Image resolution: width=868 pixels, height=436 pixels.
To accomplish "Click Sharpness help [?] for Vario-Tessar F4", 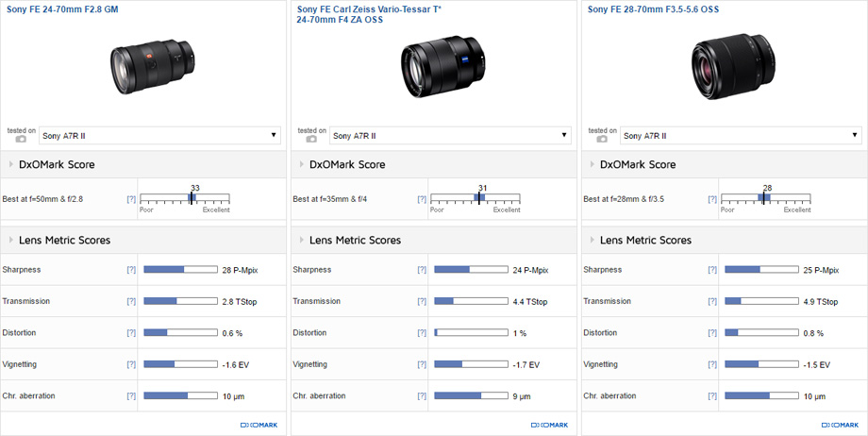I will coord(422,270).
